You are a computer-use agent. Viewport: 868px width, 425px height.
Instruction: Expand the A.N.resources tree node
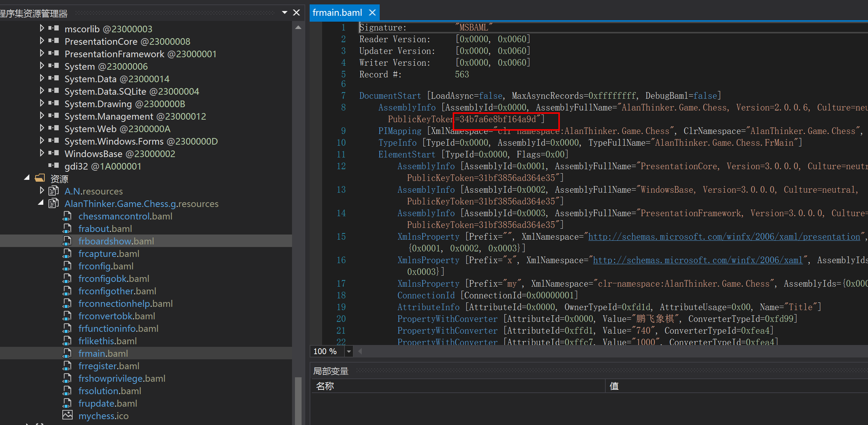click(x=41, y=190)
